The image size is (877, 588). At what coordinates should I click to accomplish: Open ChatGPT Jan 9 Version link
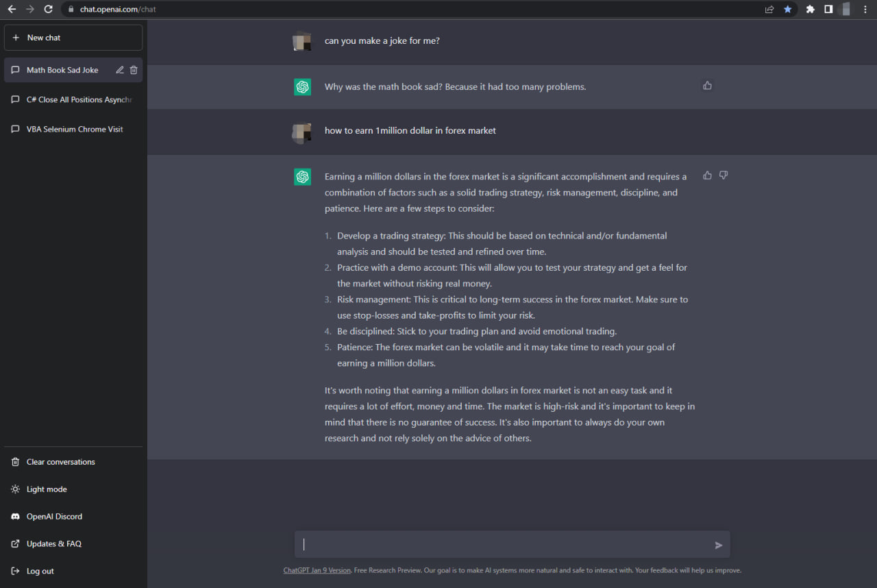(x=317, y=570)
